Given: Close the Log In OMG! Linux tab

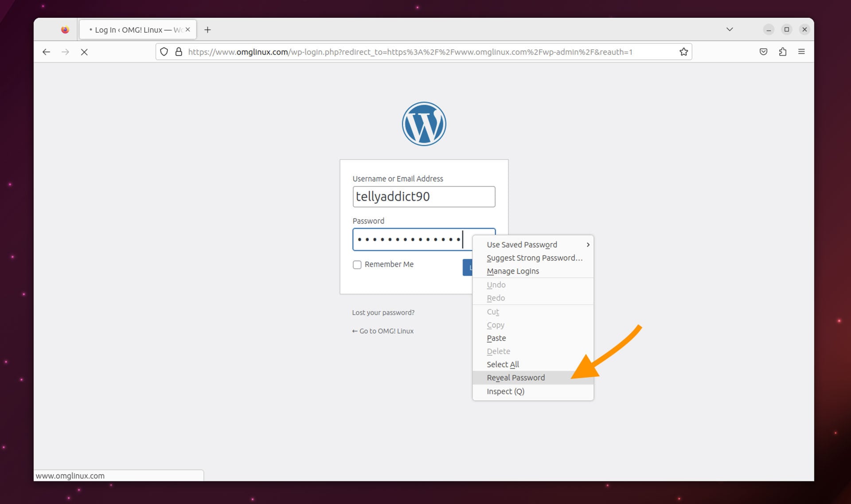Looking at the screenshot, I should [x=187, y=30].
